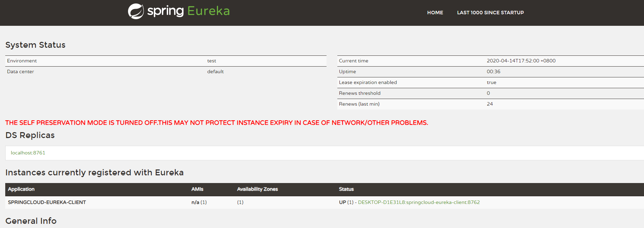Screen dimensions: 644x228
Task: Open the HOME navigation menu item
Action: pos(435,13)
